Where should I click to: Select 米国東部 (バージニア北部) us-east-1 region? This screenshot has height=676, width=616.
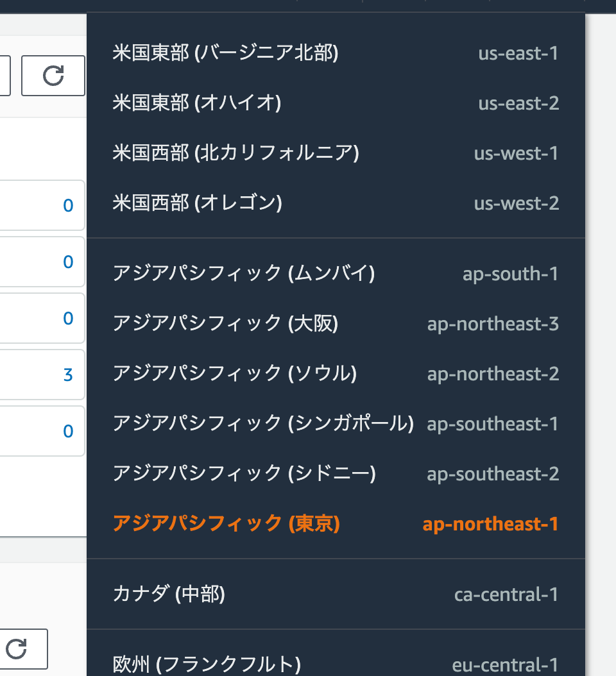click(336, 53)
